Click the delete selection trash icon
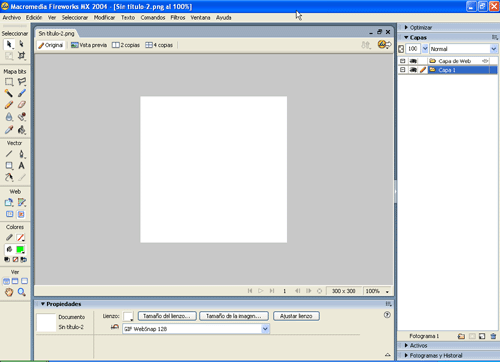 [x=493, y=336]
